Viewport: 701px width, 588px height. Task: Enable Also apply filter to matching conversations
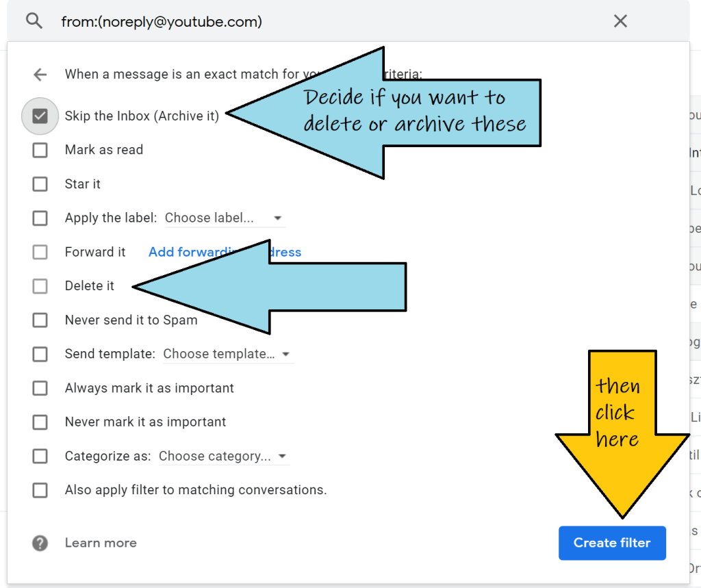tap(40, 490)
